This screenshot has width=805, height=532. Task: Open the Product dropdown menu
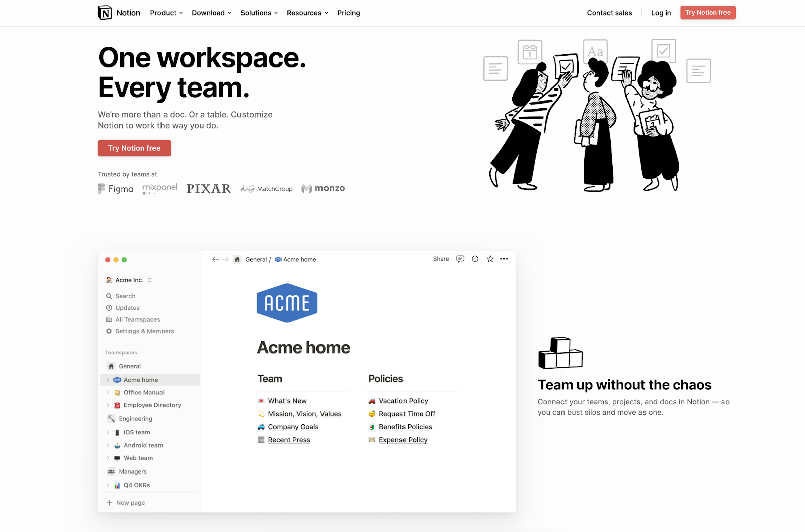pos(166,13)
